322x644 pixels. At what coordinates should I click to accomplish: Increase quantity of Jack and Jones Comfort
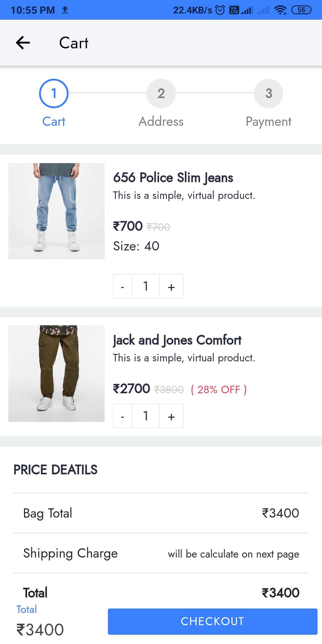171,416
